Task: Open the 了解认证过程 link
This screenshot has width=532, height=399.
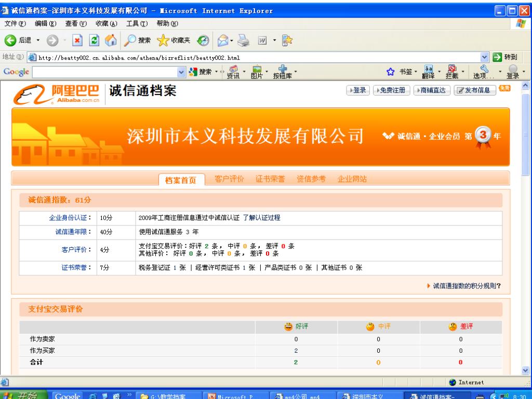Action: 262,218
